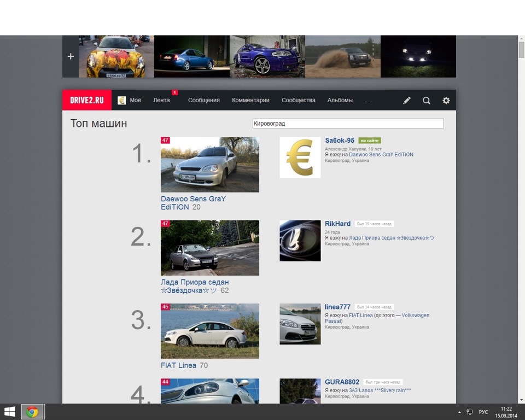Screen dimensions: 525x420
Task: Open the purple car with alloy wheels photo
Action: [x=267, y=56]
